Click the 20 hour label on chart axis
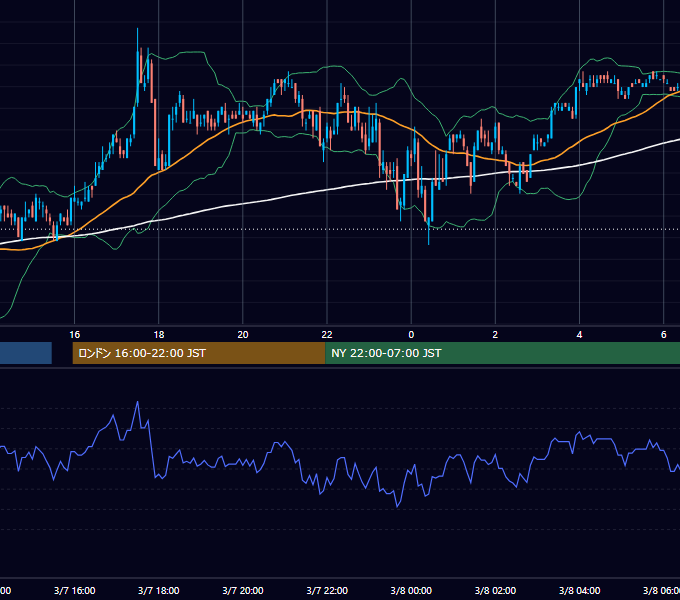Screen dimensions: 680x600 (243, 334)
